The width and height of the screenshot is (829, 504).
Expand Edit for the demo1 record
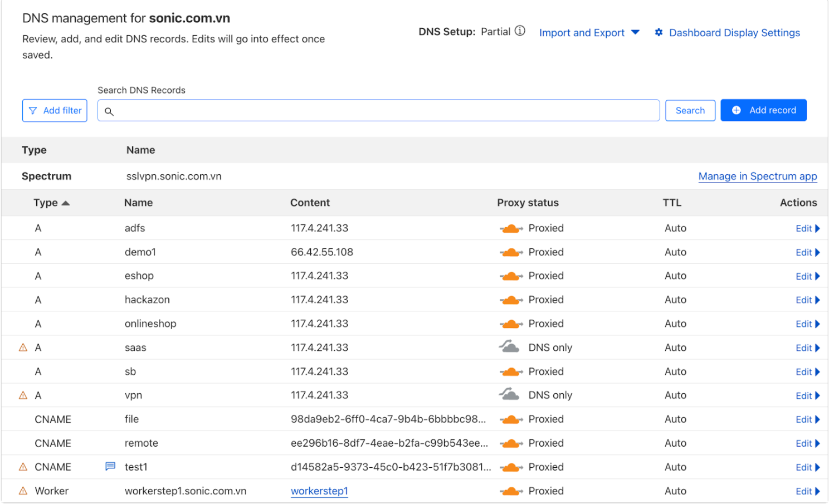click(807, 252)
